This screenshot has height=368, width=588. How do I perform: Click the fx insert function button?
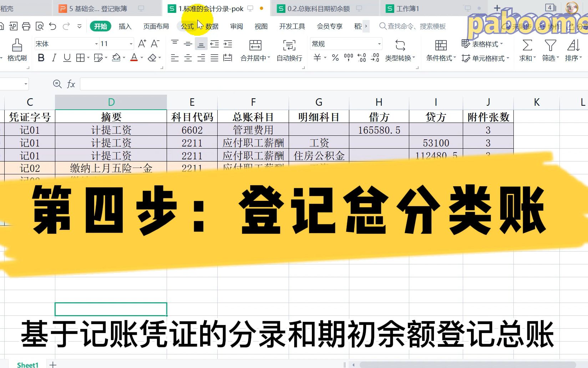(71, 84)
